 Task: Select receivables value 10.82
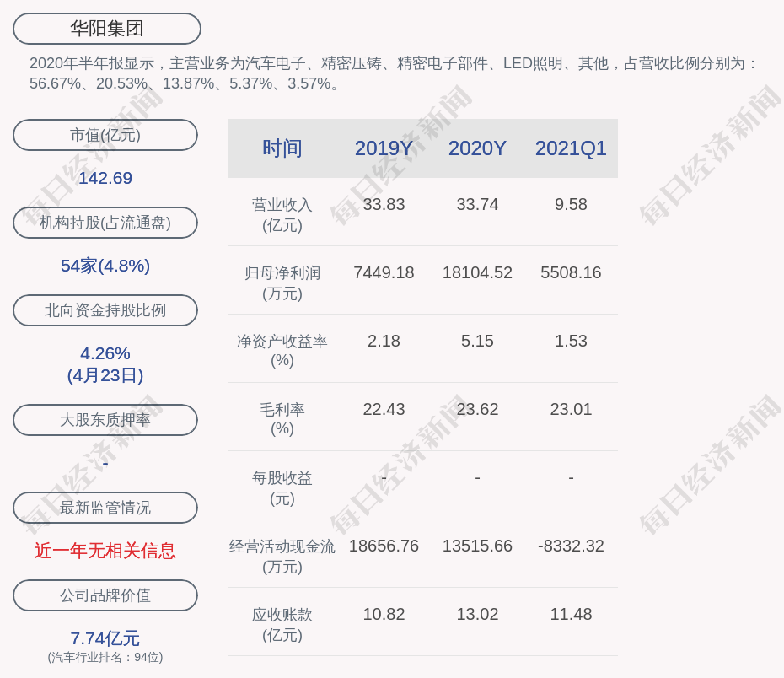[x=384, y=614]
